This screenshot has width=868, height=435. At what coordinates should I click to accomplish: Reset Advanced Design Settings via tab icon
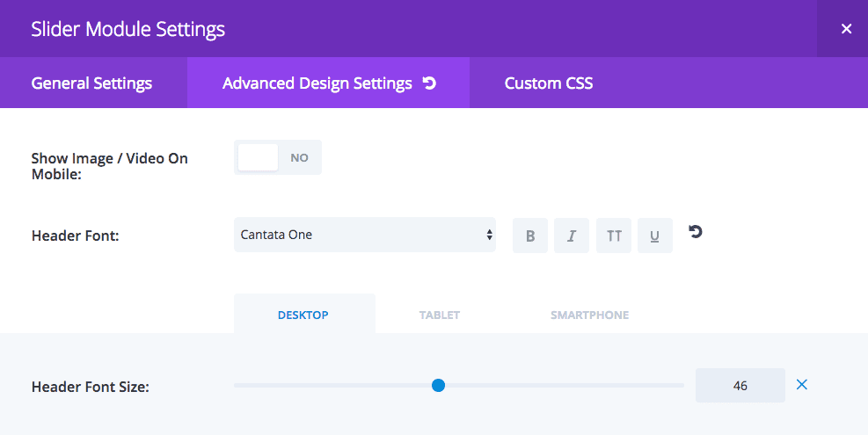pyautogui.click(x=429, y=83)
